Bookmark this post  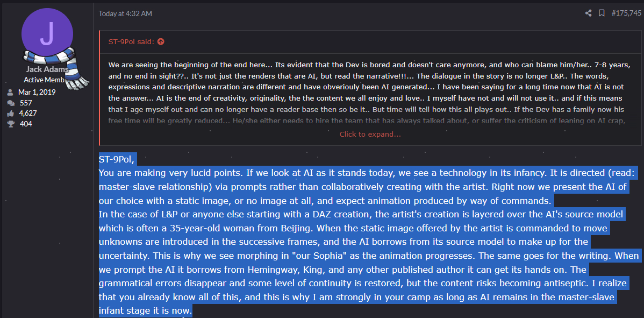pyautogui.click(x=602, y=13)
